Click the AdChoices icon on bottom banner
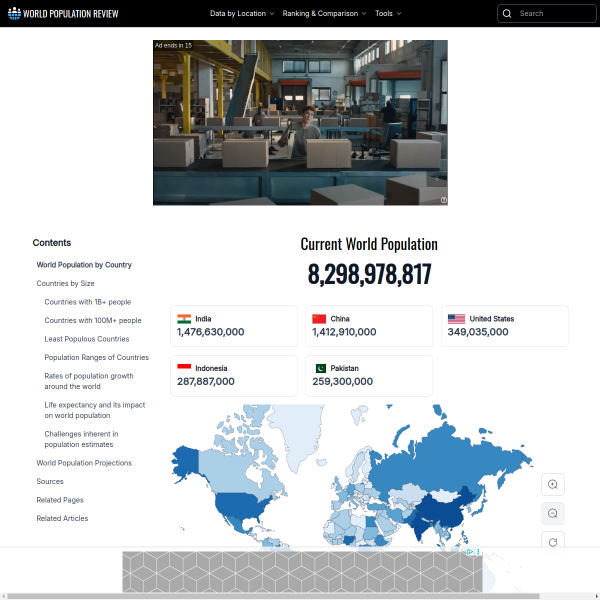600x600 pixels. tap(470, 551)
